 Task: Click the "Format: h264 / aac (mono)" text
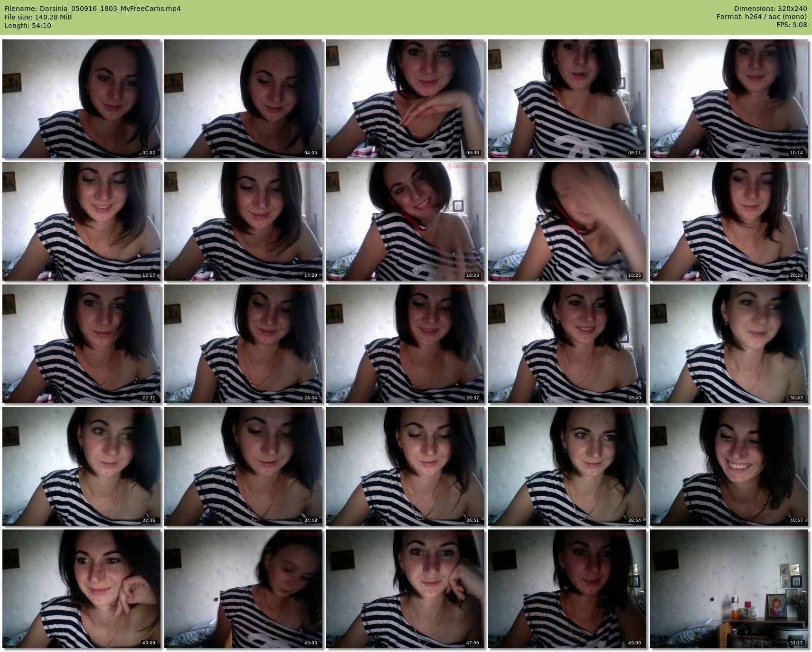point(762,17)
